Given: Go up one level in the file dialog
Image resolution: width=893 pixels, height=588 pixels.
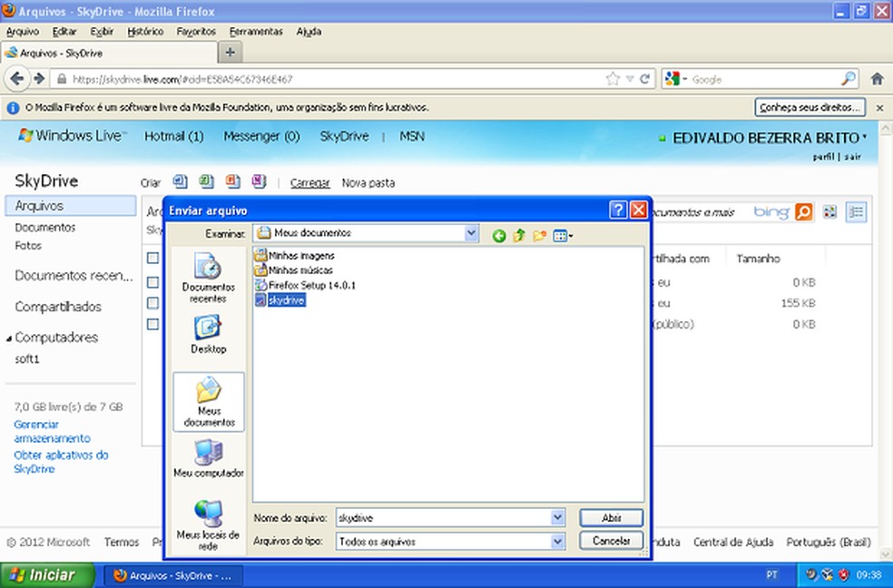Looking at the screenshot, I should coord(518,234).
